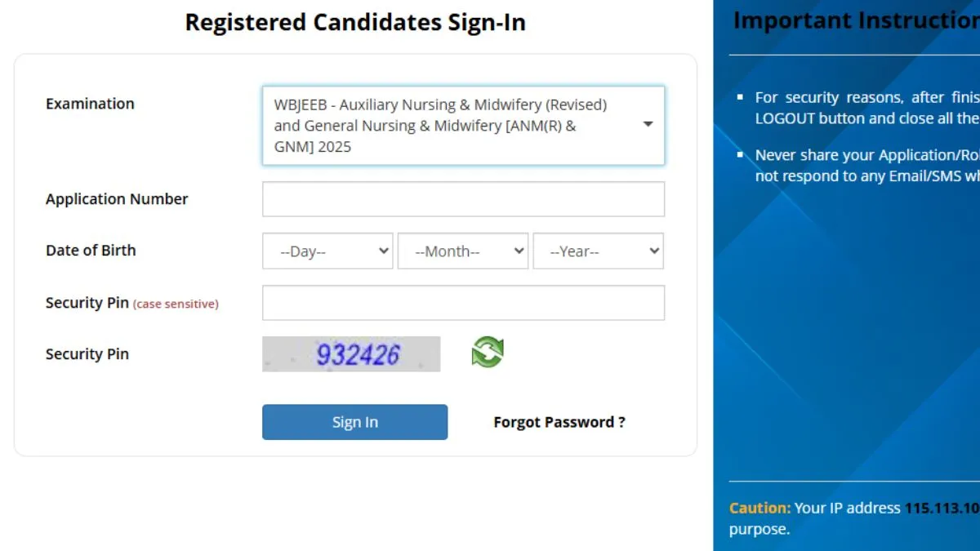This screenshot has width=980, height=551.
Task: Click the Date of Birth label
Action: [x=91, y=251]
